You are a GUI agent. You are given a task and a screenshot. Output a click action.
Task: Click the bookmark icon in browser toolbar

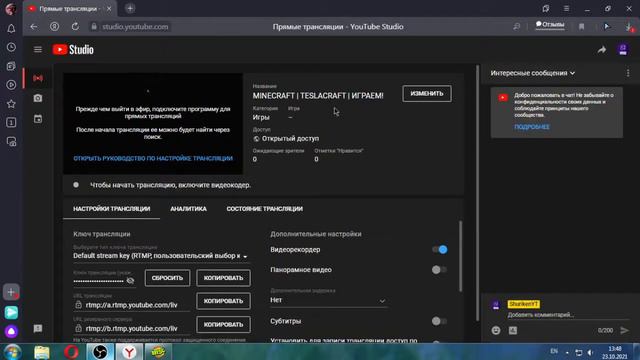(x=582, y=27)
